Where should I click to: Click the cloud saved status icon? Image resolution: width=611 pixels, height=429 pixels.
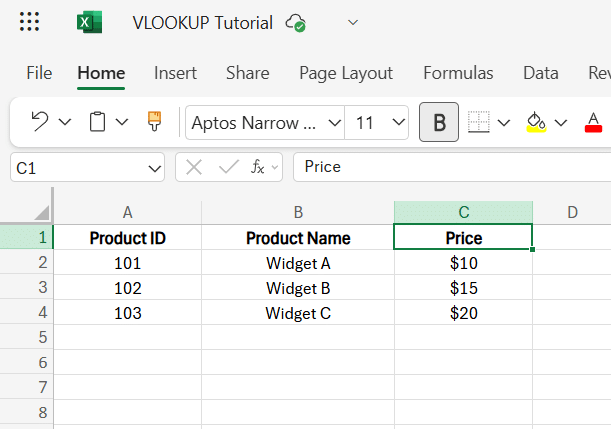(295, 23)
